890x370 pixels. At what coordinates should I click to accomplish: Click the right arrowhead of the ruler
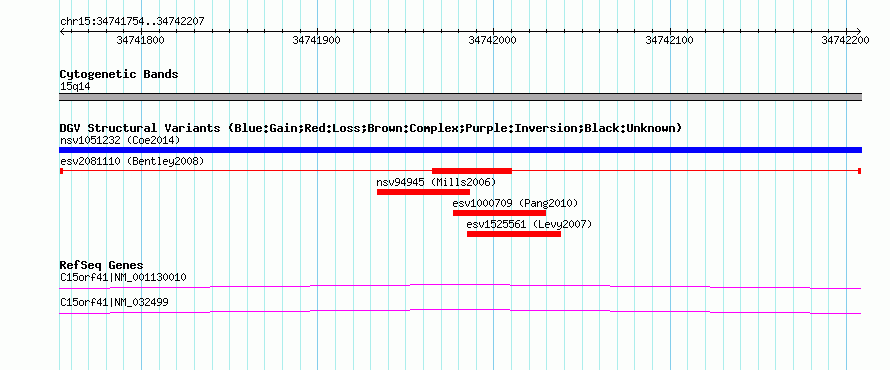pos(858,31)
